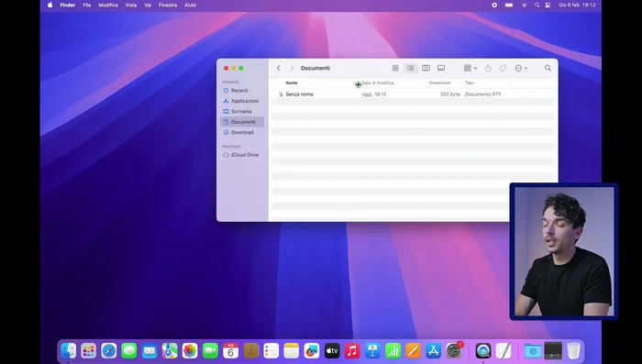Image resolution: width=642 pixels, height=364 pixels.
Task: Open Contacts from the Dock
Action: (x=251, y=351)
